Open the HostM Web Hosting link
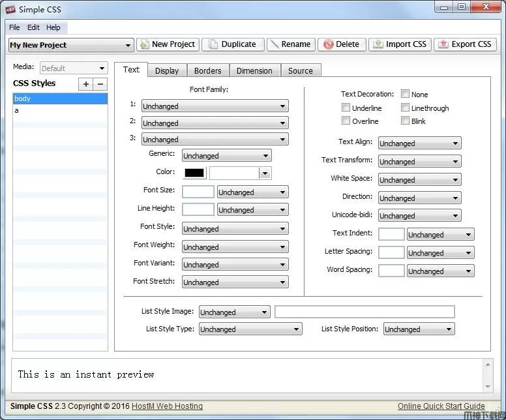This screenshot has height=420, width=506. (x=167, y=406)
